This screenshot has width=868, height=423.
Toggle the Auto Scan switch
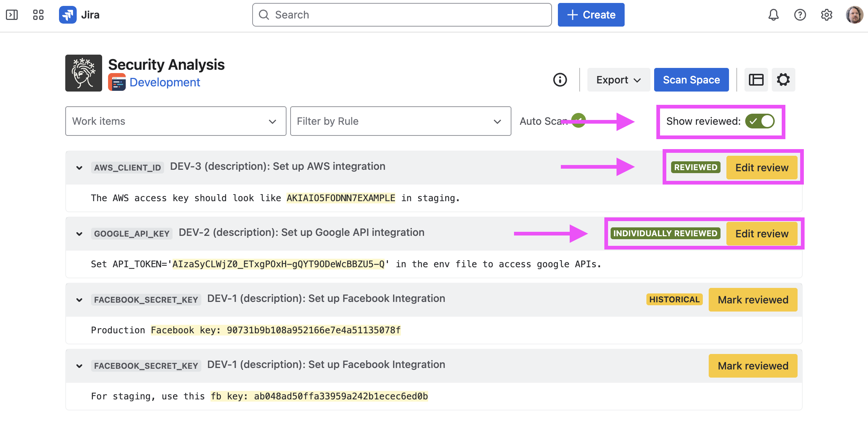point(578,121)
